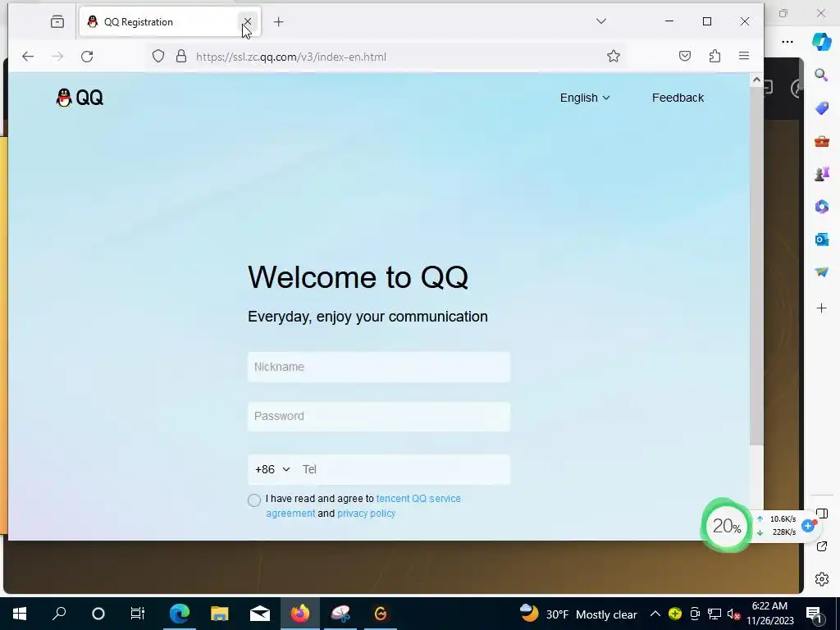840x630 pixels.
Task: Click the Cortana circle on the taskbar
Action: [98, 614]
